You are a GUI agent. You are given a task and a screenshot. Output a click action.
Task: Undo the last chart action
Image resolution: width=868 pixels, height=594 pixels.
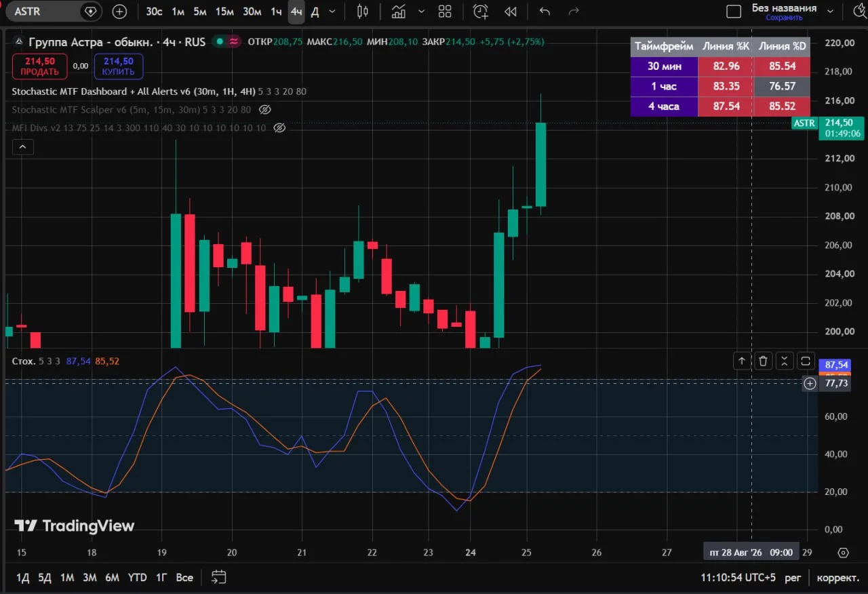[545, 12]
